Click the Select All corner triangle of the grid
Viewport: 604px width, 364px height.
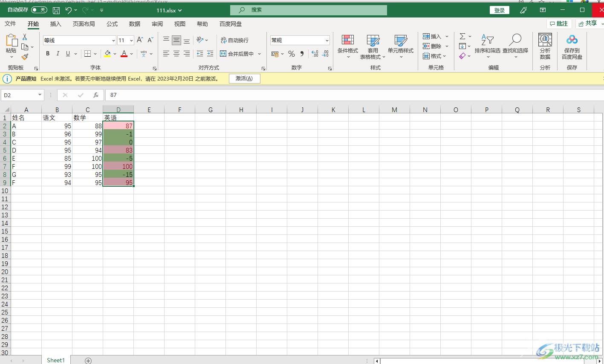pos(6,110)
